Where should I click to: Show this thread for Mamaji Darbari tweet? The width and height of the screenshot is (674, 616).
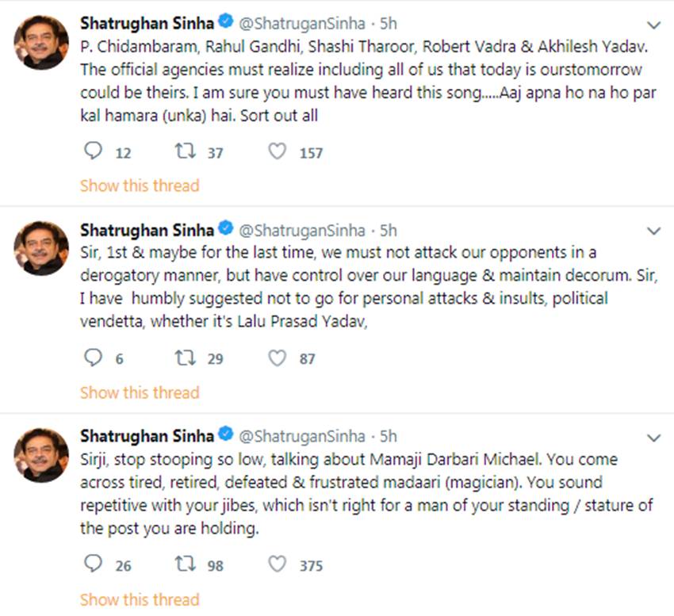pyautogui.click(x=140, y=599)
